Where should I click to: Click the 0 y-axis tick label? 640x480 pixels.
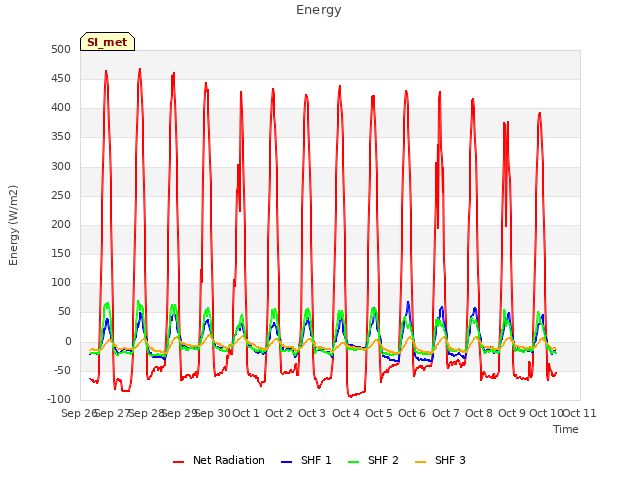(68, 342)
